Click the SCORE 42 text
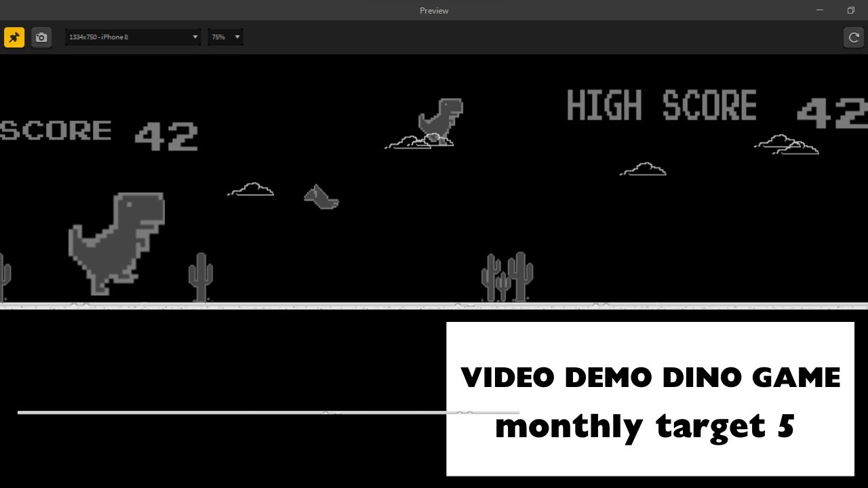 point(99,135)
